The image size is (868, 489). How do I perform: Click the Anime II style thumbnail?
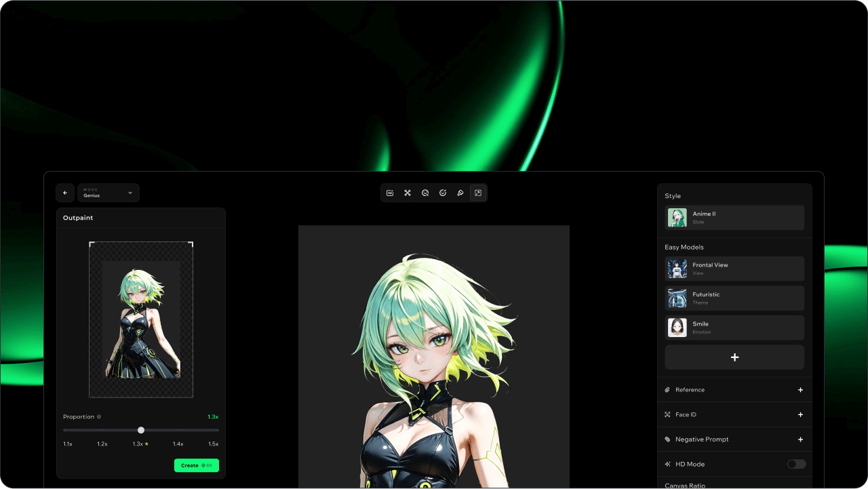(x=677, y=218)
